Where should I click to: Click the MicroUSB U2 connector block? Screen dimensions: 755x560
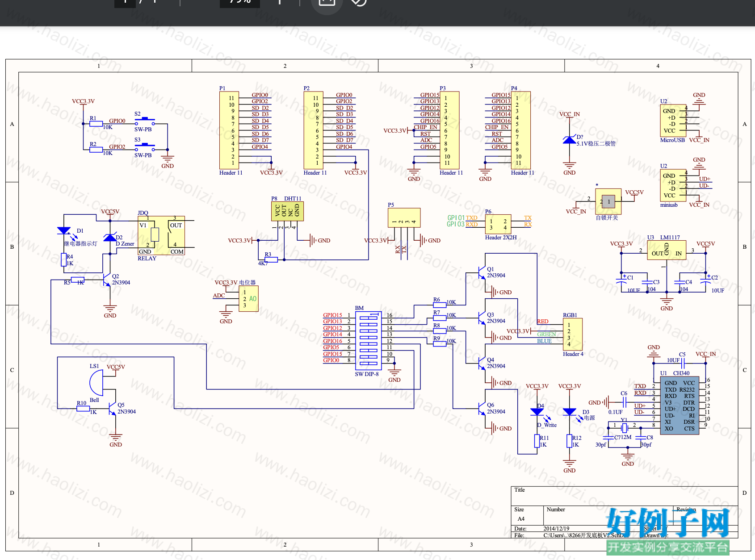coord(673,121)
